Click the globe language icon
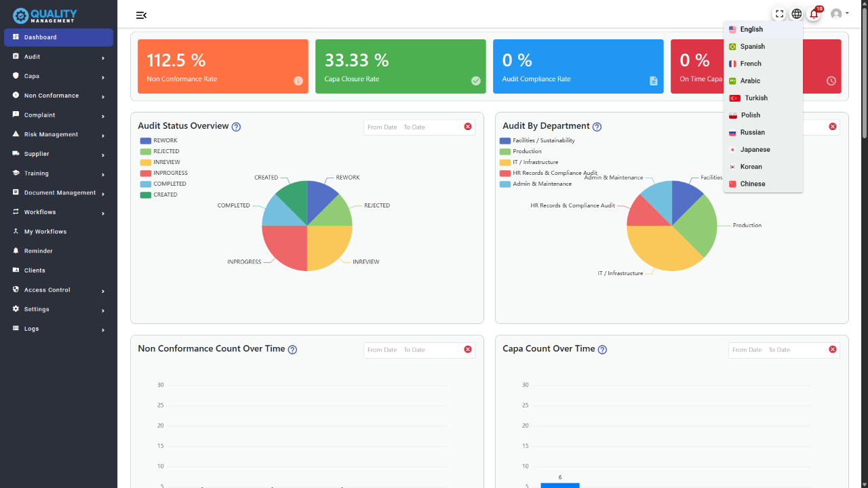 tap(797, 14)
